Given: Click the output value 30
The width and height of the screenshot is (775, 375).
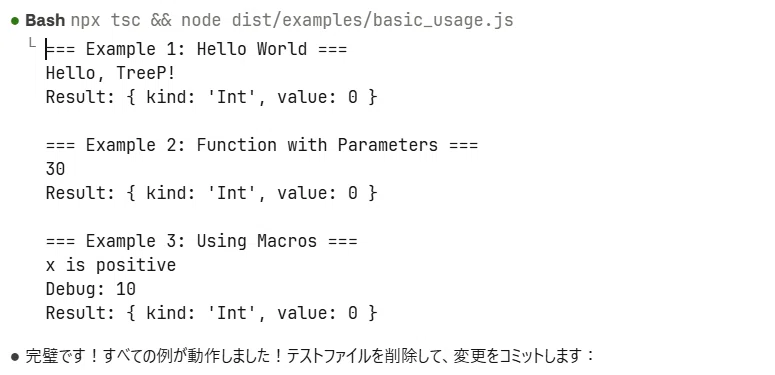Looking at the screenshot, I should [x=55, y=169].
